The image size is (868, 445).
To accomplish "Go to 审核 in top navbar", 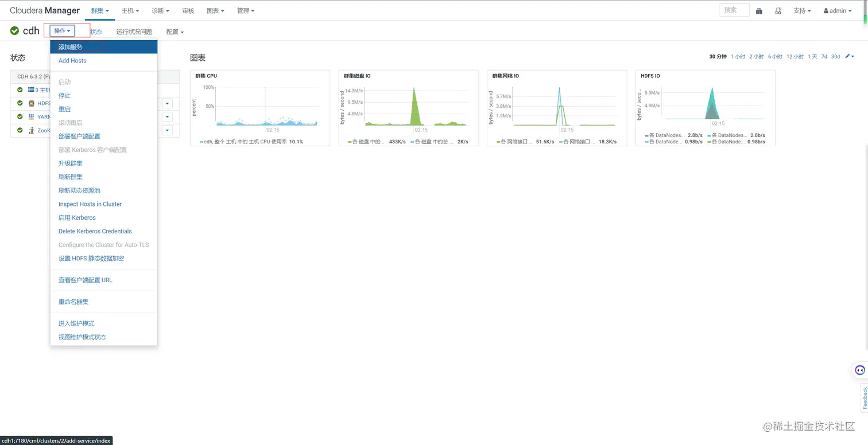I will click(188, 10).
